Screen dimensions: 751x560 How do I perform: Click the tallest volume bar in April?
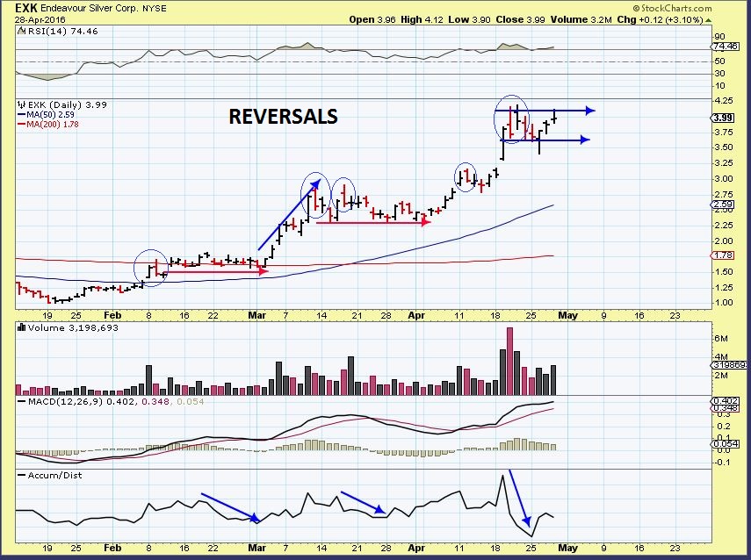click(x=509, y=362)
